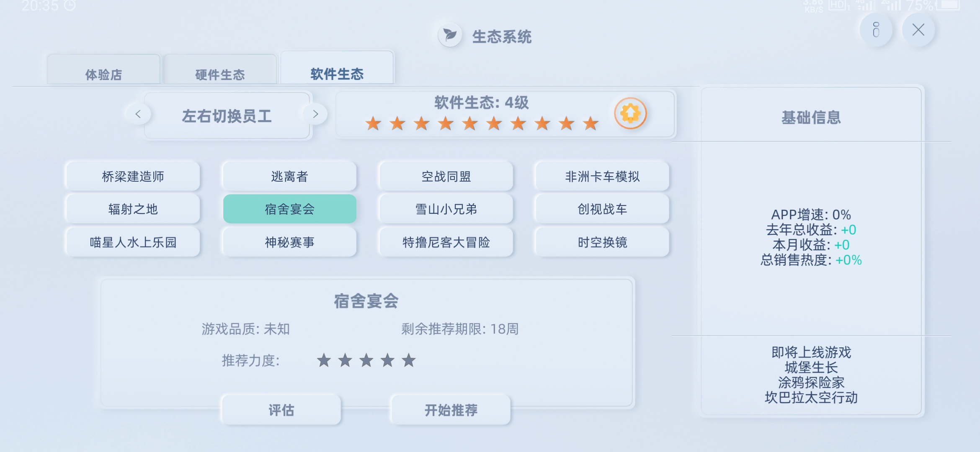The image size is (980, 452).
Task: Select the game 桥梁建造师
Action: (x=133, y=176)
